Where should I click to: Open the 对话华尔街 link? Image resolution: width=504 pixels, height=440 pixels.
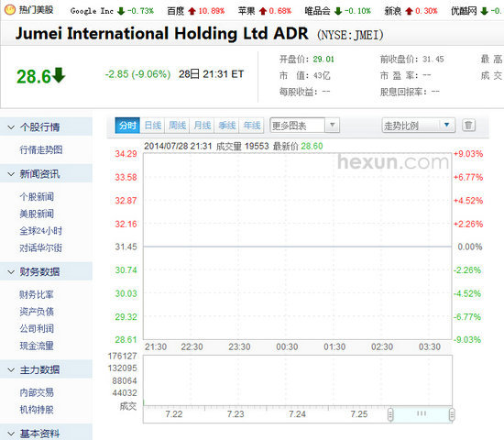(40, 247)
